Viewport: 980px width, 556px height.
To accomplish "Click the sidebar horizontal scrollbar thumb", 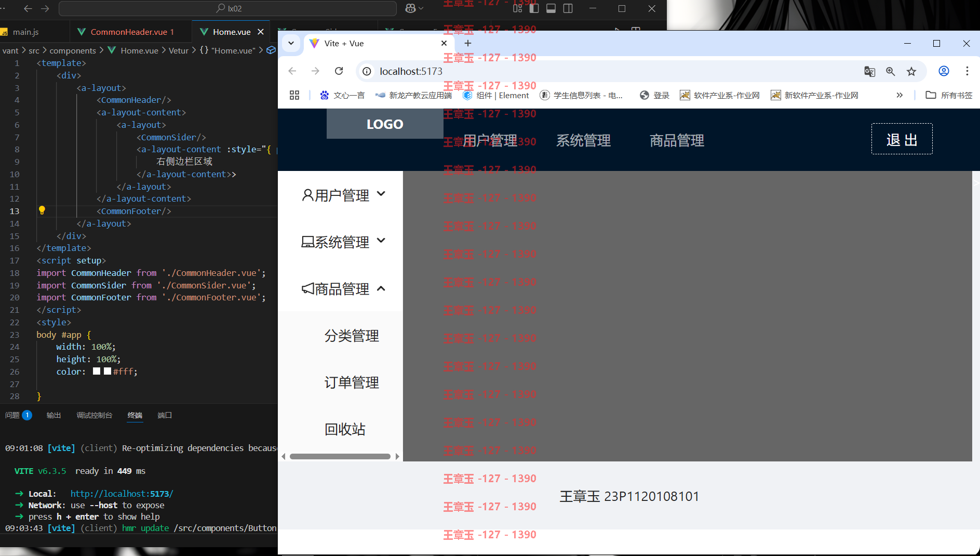I will [x=340, y=457].
